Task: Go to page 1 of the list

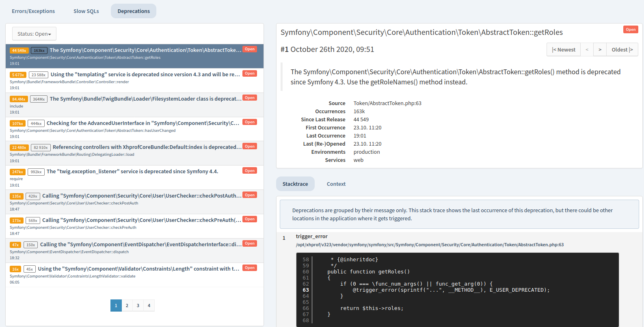Action: click(x=116, y=305)
